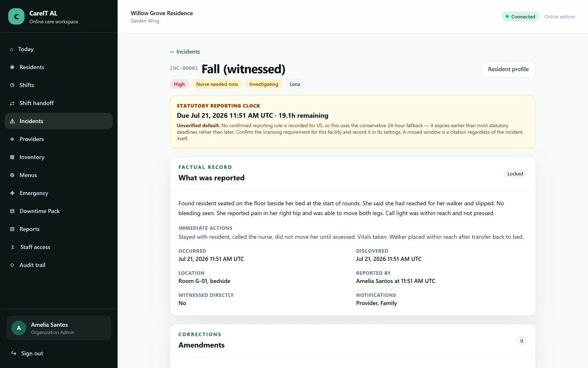Image resolution: width=588 pixels, height=368 pixels.
Task: Navigate to Shift handoff
Action: (59, 103)
